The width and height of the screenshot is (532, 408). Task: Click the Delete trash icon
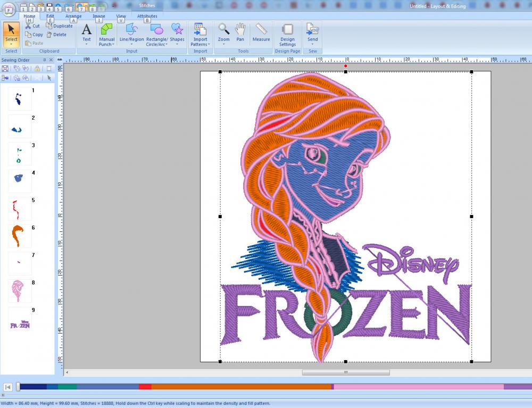pyautogui.click(x=49, y=35)
